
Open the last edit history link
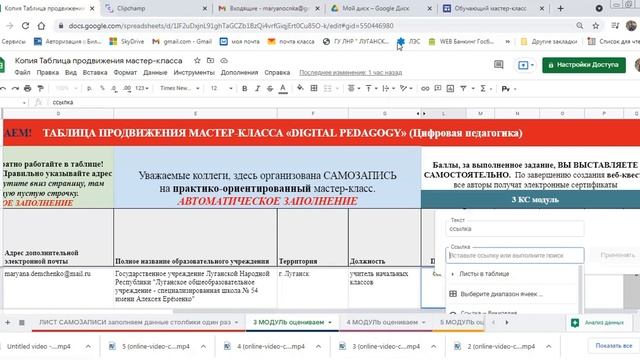point(351,73)
